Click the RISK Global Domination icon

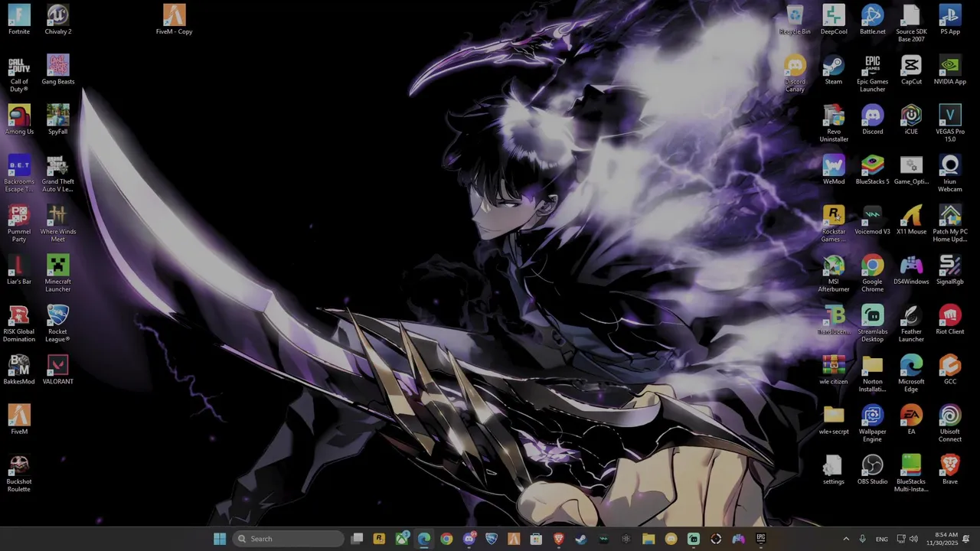pos(19,324)
